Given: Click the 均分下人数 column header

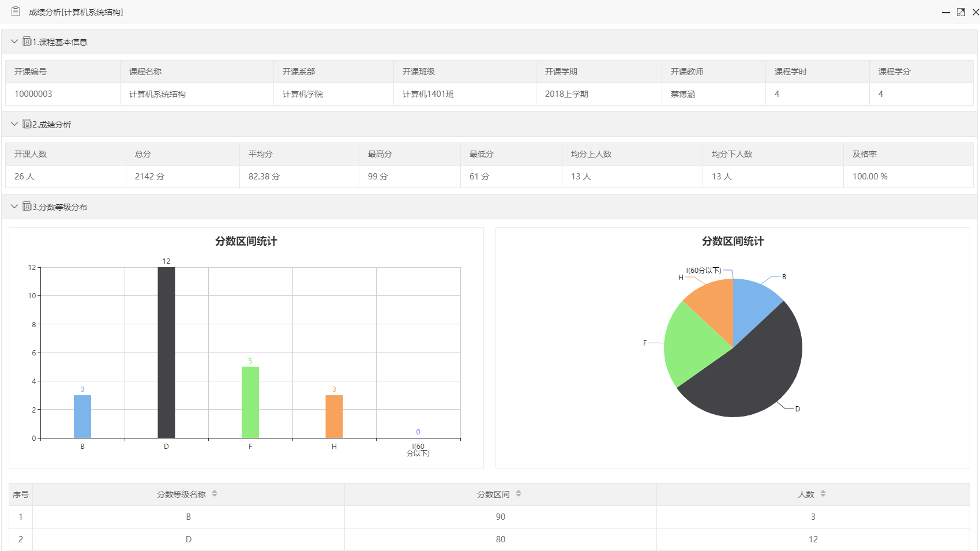Looking at the screenshot, I should (773, 154).
